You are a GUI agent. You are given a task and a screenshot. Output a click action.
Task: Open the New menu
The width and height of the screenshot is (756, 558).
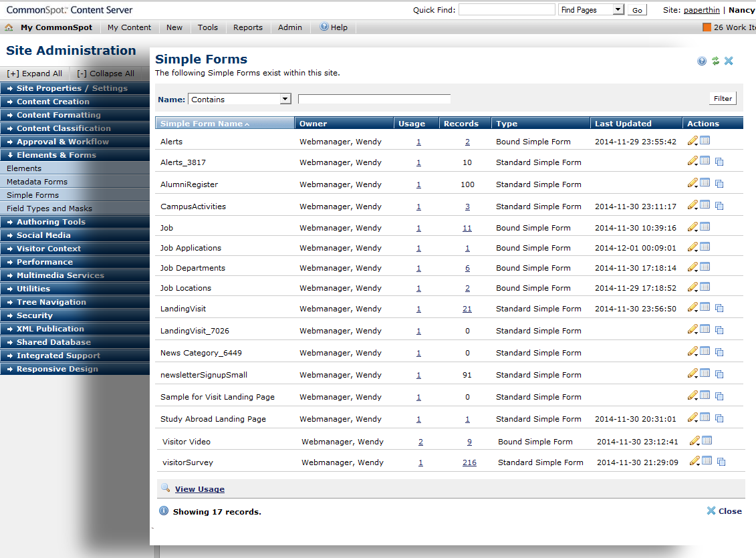(x=174, y=27)
